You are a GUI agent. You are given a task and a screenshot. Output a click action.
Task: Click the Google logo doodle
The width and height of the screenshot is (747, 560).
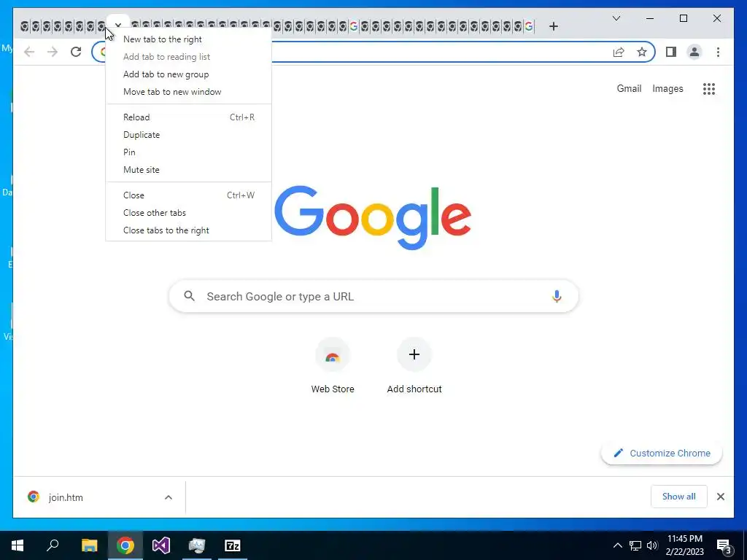click(373, 217)
